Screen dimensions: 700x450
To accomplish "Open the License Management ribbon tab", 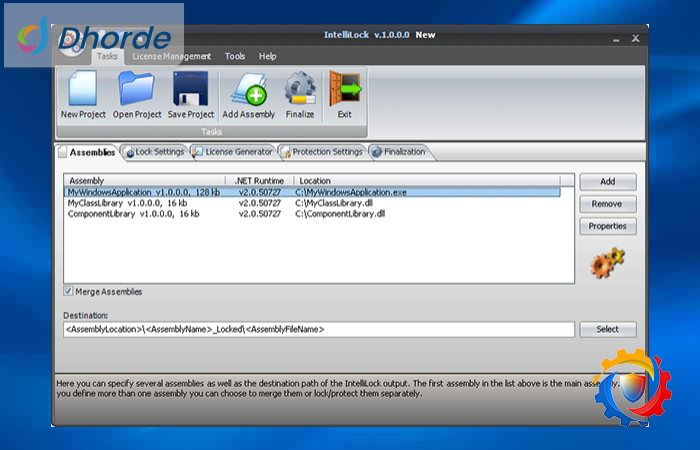I will [x=171, y=57].
